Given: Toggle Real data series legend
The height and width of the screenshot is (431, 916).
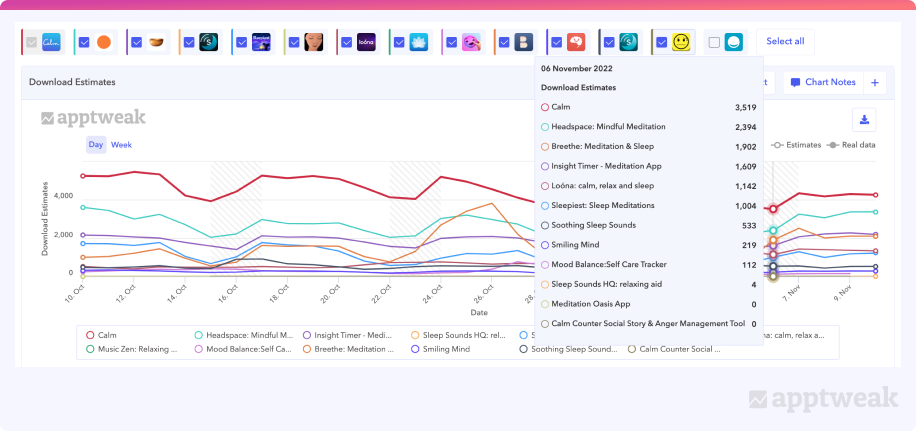Looking at the screenshot, I should pyautogui.click(x=851, y=145).
